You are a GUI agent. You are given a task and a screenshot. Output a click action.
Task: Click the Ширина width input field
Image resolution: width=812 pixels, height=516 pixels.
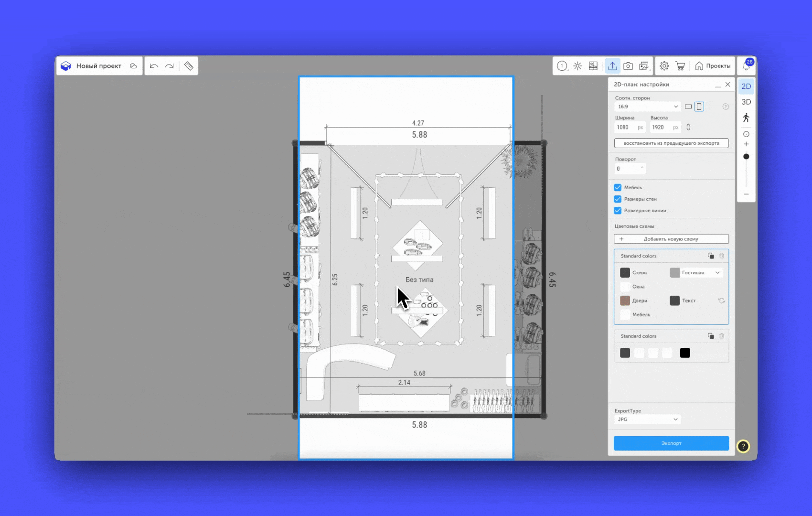(626, 127)
